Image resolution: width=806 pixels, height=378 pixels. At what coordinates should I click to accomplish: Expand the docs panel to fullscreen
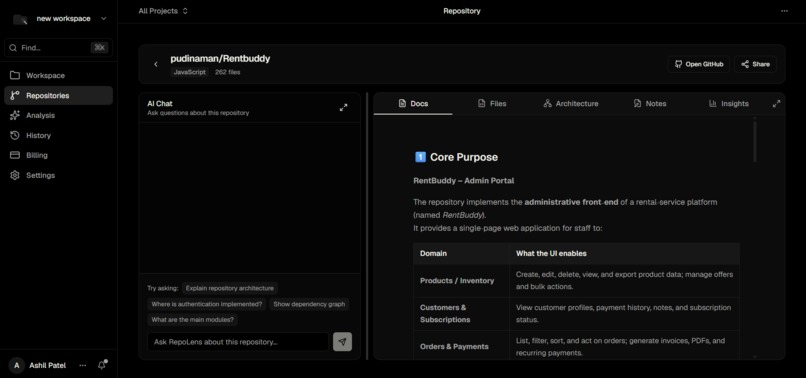click(776, 104)
